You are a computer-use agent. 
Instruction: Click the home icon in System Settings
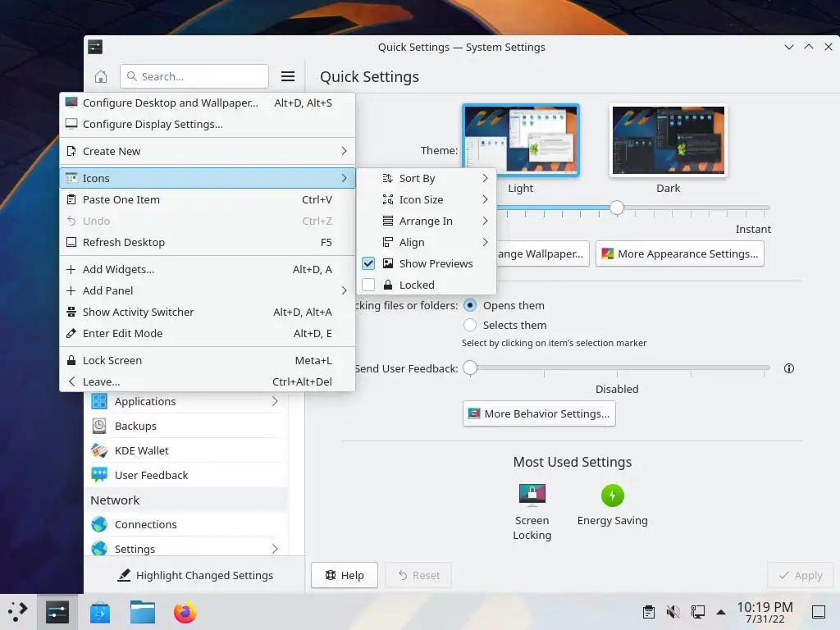(101, 76)
